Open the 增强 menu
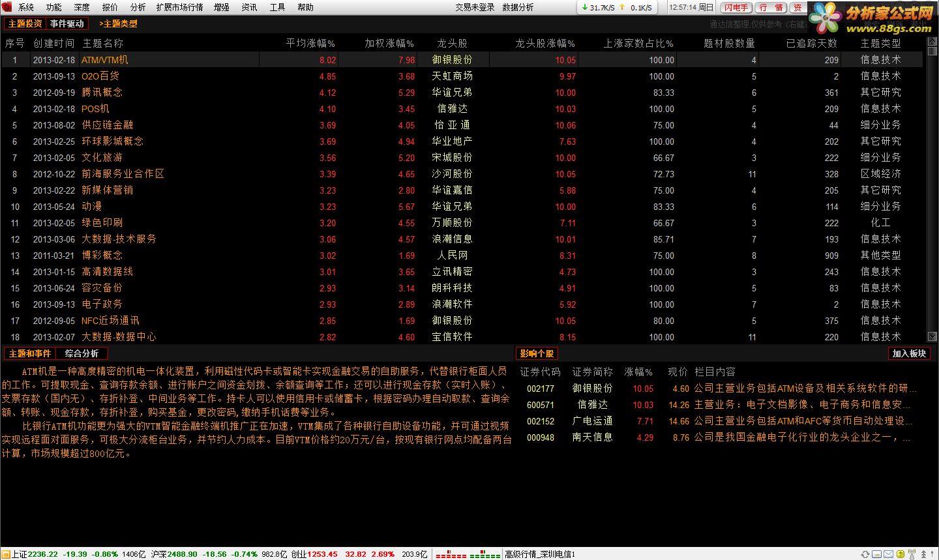939x560 pixels. click(x=222, y=7)
